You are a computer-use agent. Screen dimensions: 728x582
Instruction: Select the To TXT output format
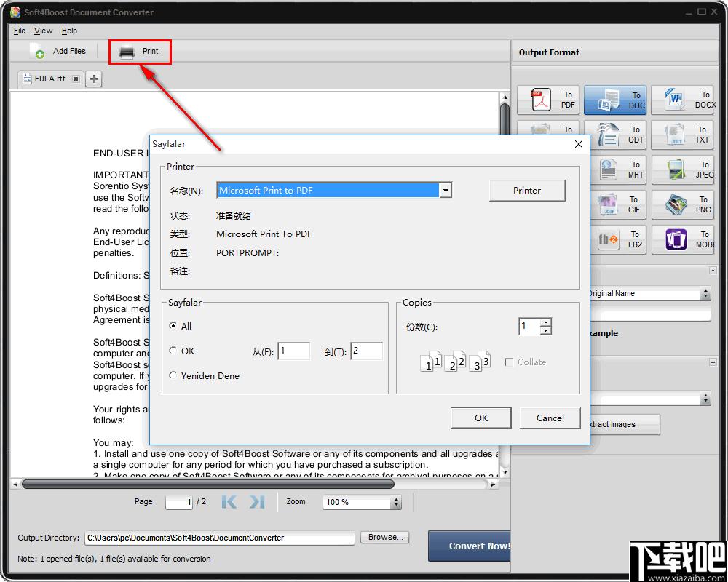[x=683, y=135]
